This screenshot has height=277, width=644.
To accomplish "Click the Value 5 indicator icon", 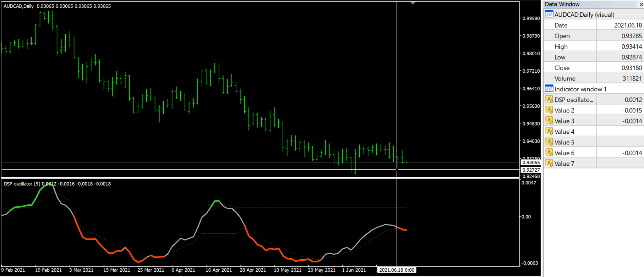I will click(x=549, y=142).
